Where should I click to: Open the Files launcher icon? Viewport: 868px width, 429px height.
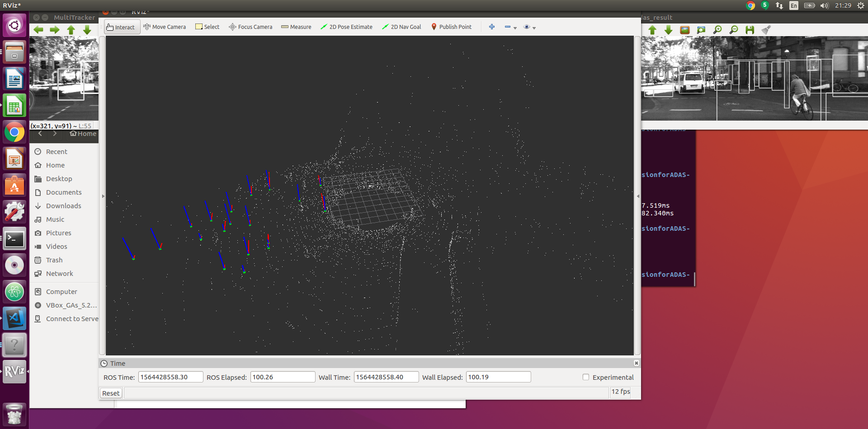tap(14, 52)
